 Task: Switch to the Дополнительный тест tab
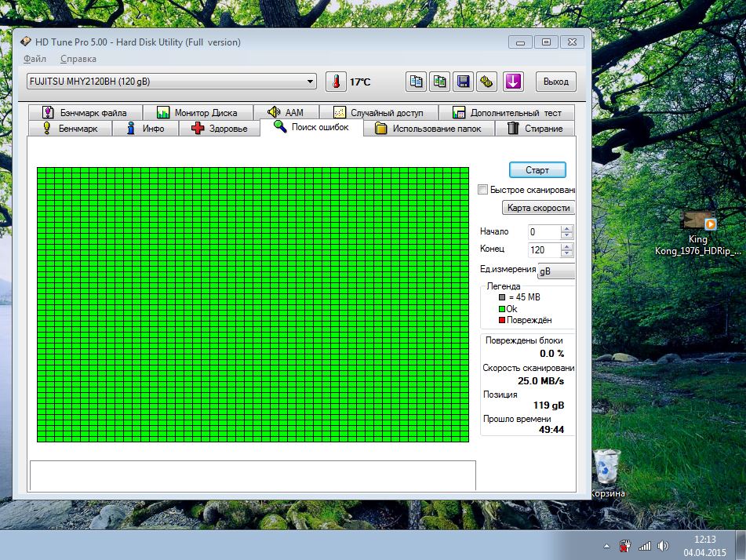(507, 113)
